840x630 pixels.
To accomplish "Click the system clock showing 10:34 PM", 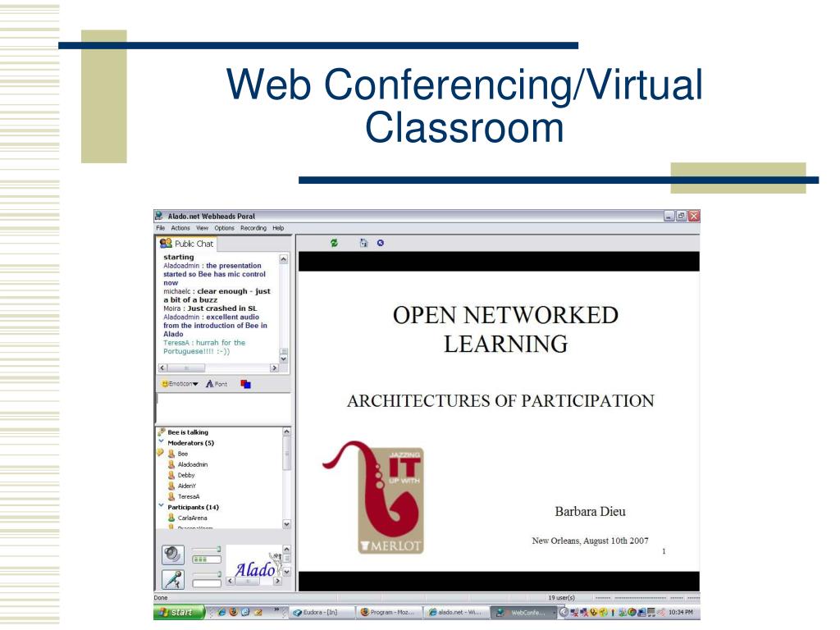I will click(x=680, y=612).
